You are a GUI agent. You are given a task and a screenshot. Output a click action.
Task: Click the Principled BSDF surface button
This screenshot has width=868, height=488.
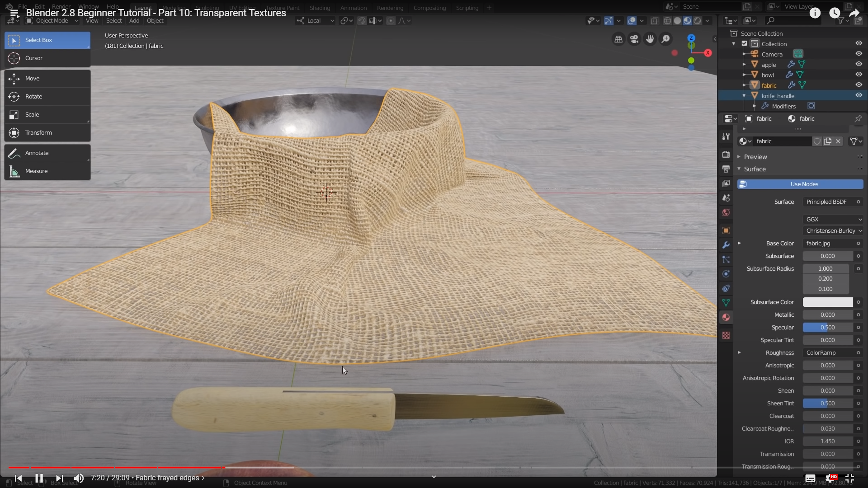(829, 202)
